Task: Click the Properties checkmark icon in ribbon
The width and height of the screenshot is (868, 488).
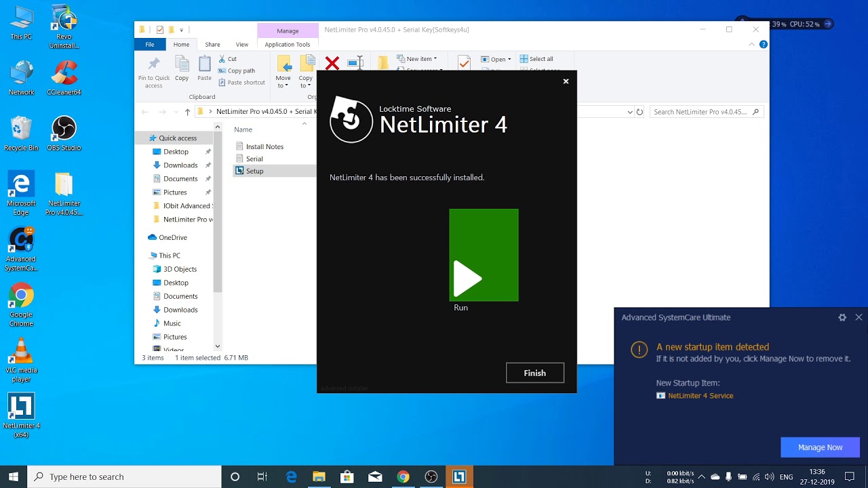Action: [464, 62]
